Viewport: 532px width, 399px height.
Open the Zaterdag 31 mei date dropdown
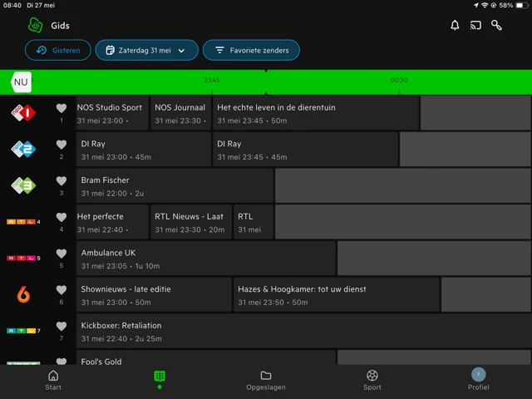[x=146, y=50]
